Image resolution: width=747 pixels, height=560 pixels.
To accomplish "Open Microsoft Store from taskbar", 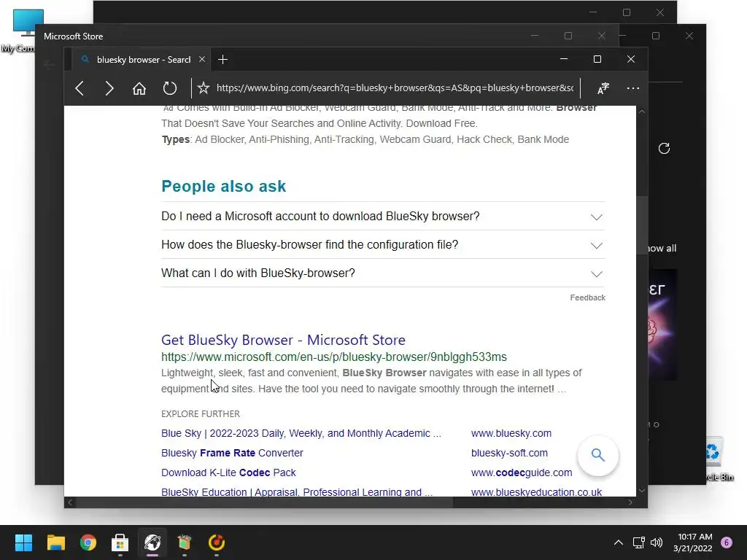I will click(x=120, y=542).
